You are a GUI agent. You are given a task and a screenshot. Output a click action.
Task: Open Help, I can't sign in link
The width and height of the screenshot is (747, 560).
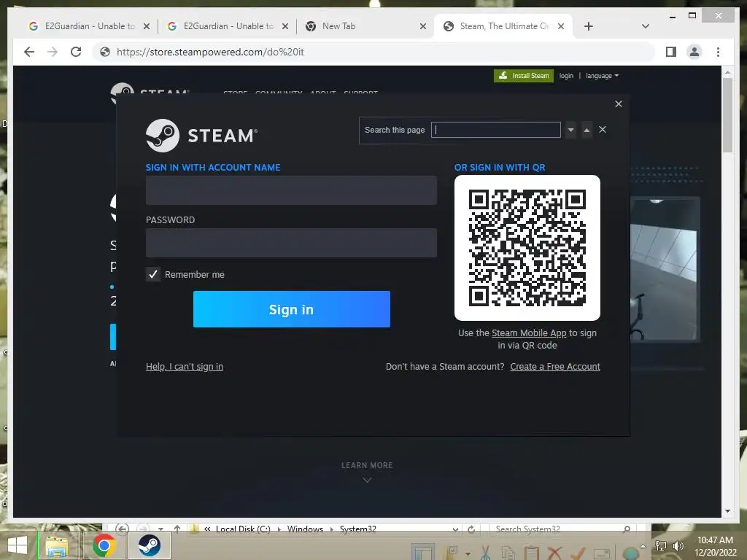185,367
